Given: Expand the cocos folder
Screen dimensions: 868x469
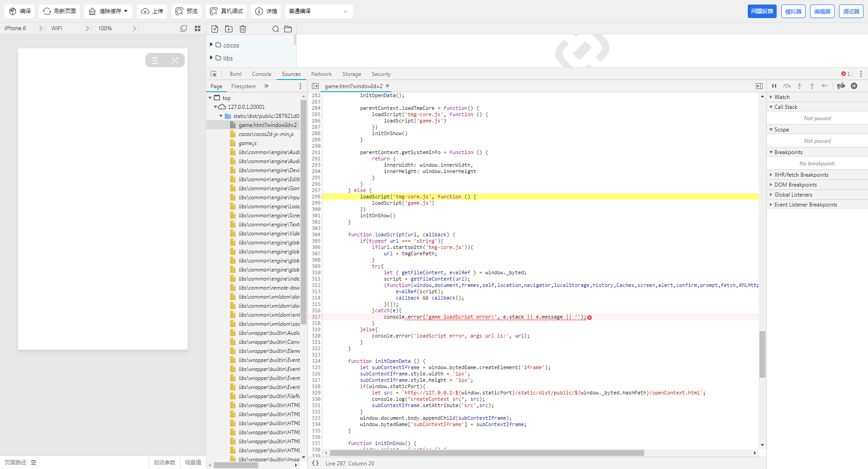Looking at the screenshot, I should (x=231, y=45).
